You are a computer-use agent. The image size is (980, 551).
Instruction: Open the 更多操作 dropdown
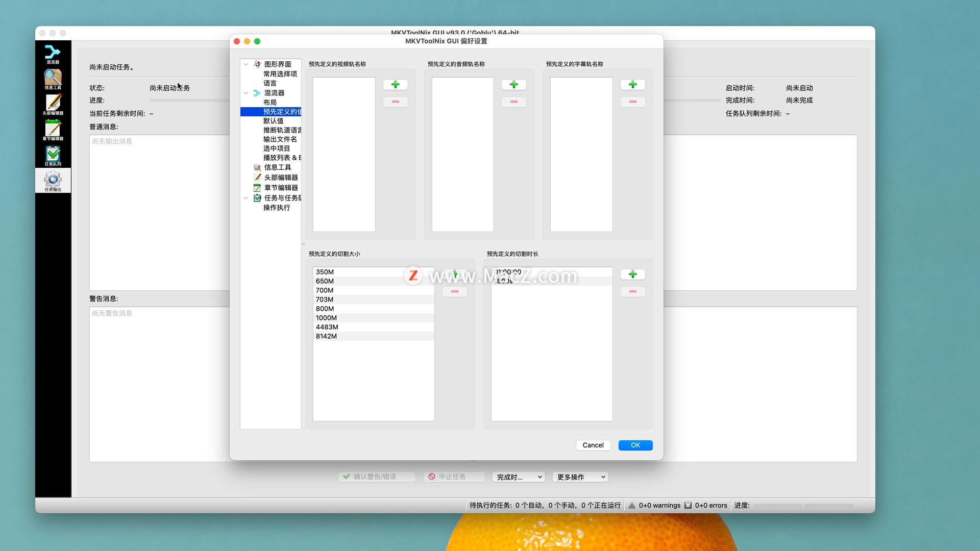[x=580, y=477]
